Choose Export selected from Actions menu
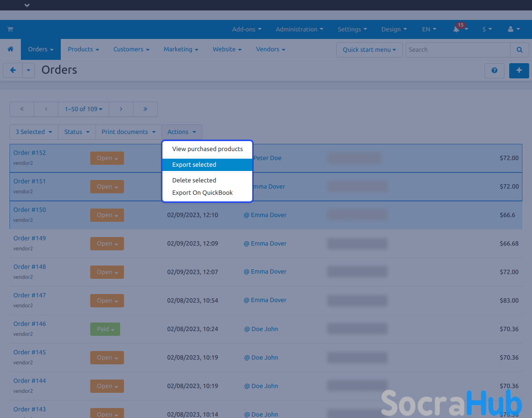This screenshot has height=418, width=532. tap(194, 165)
